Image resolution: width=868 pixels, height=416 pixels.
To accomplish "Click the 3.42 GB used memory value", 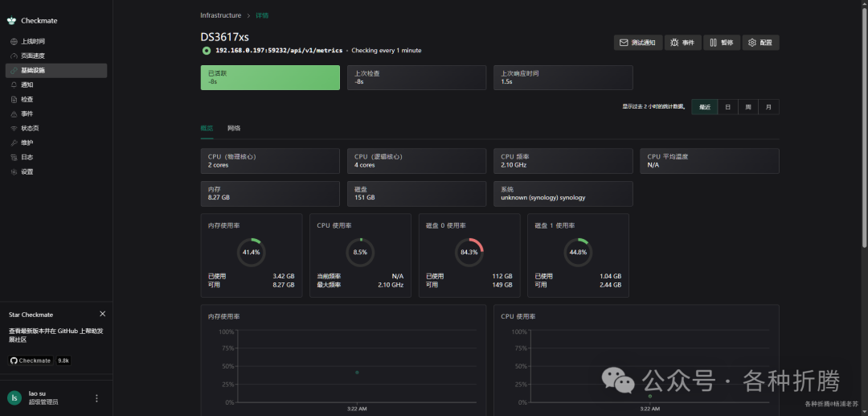I will 284,277.
